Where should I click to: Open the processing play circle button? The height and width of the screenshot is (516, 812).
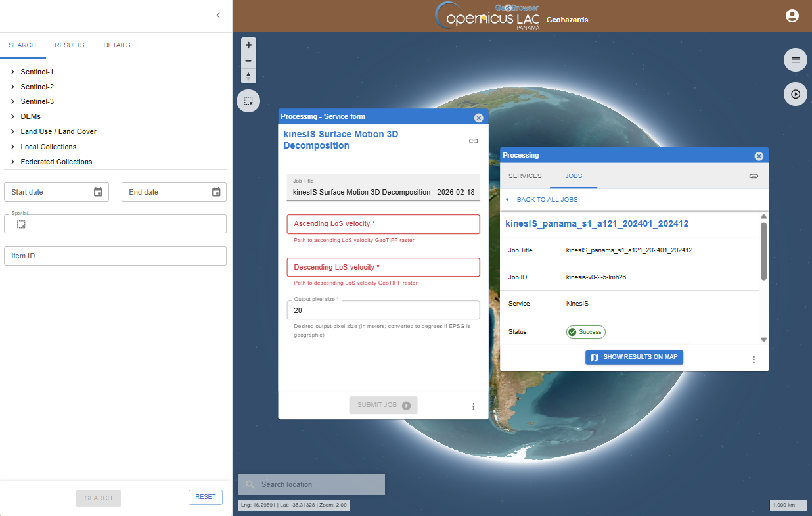795,94
